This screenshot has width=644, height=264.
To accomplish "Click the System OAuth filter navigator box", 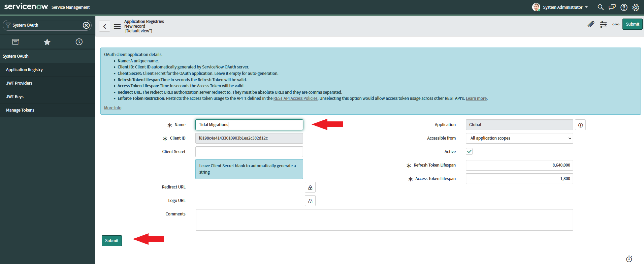I will [x=47, y=25].
